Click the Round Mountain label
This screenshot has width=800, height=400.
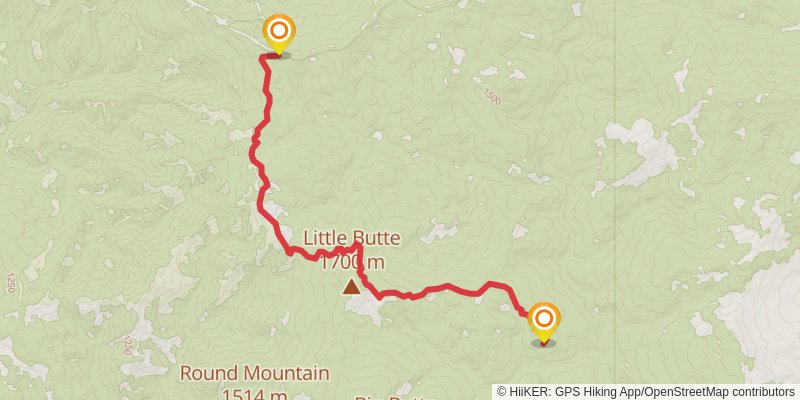[x=255, y=373]
